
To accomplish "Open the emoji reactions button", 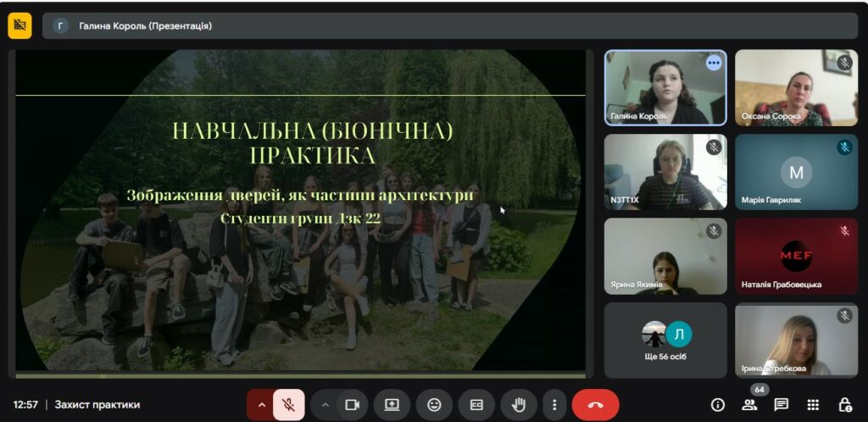I will click(434, 405).
